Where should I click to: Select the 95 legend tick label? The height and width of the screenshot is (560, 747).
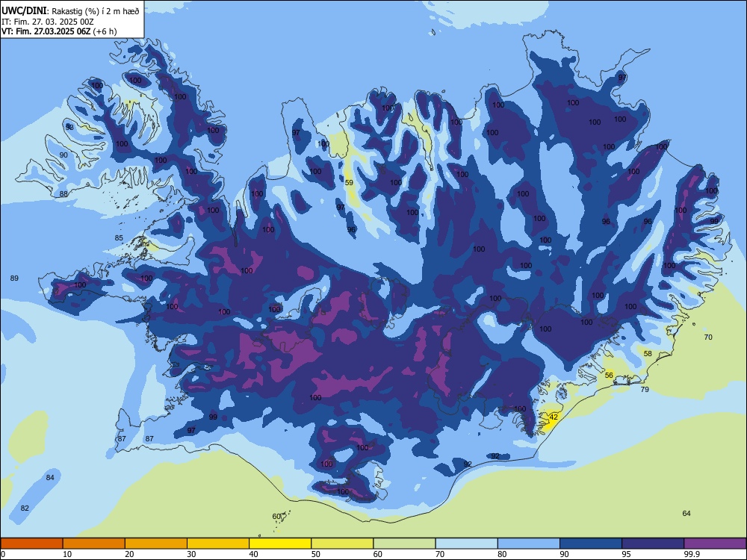point(626,554)
